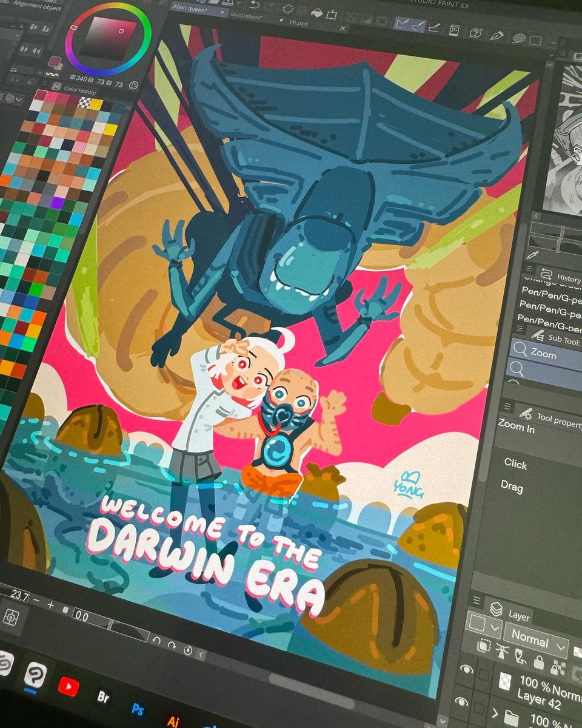
Task: Open the Color History panel tab
Action: (80, 90)
